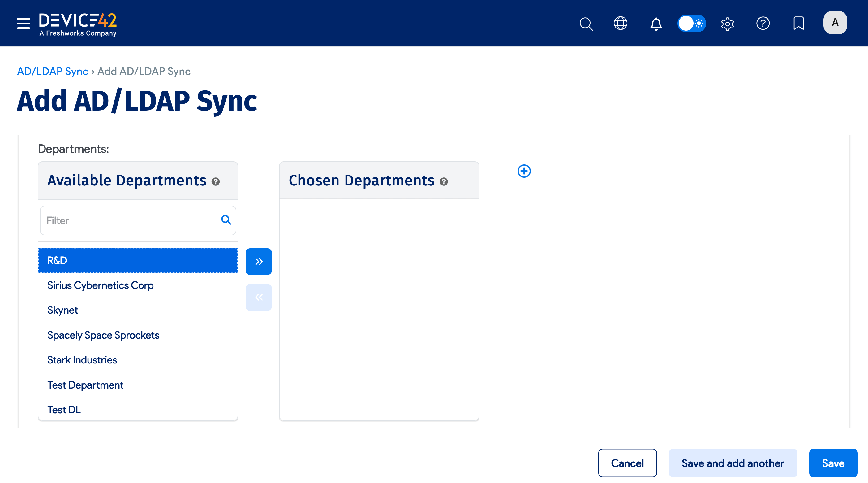Image resolution: width=868 pixels, height=483 pixels.
Task: Move selected department to Chosen list
Action: 258,261
